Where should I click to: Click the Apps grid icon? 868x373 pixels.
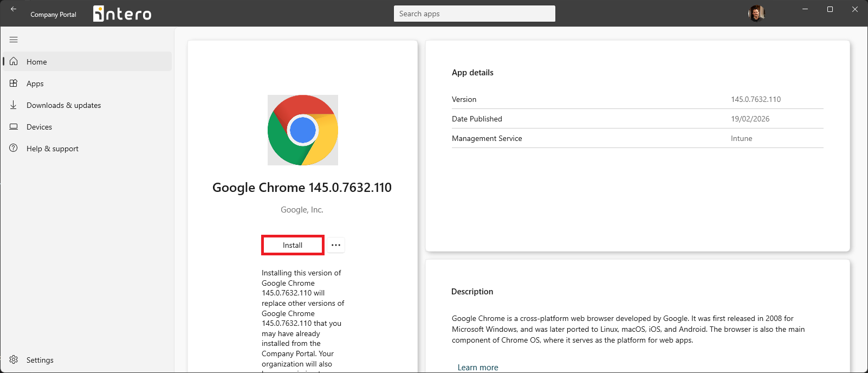point(14,83)
